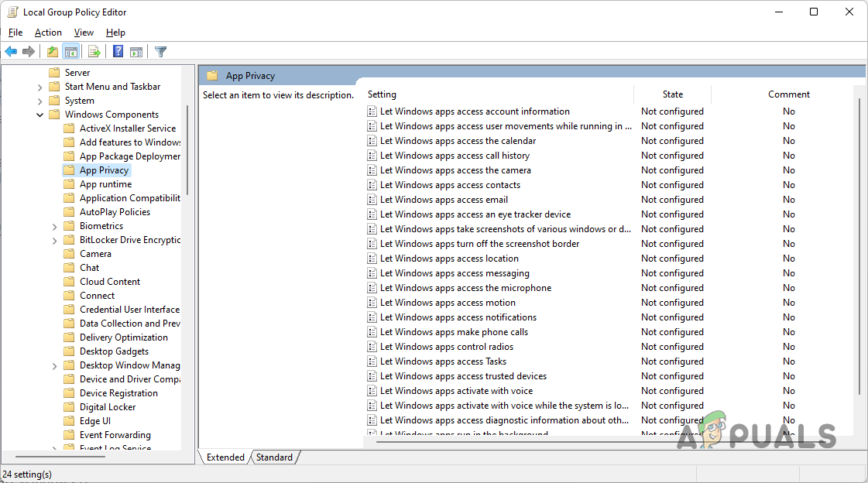Click the Filter funnel toolbar icon
Screen dimensions: 868x483
(160, 51)
